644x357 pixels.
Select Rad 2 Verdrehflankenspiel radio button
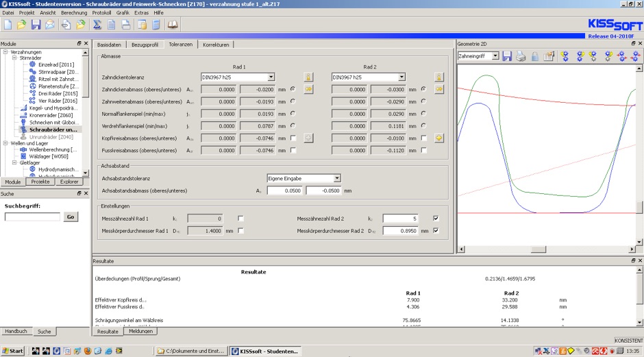[423, 125]
